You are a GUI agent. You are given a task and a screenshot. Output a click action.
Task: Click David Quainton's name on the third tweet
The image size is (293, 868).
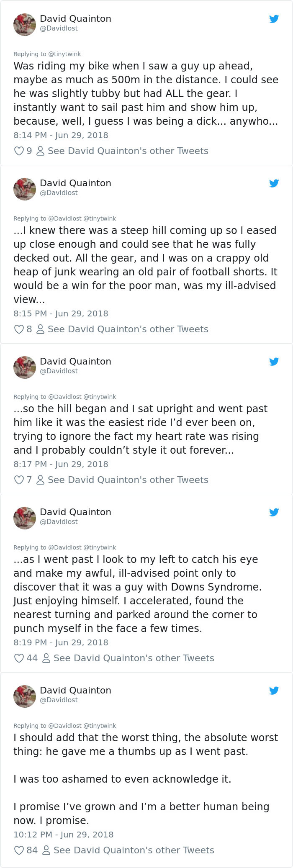coord(75,361)
